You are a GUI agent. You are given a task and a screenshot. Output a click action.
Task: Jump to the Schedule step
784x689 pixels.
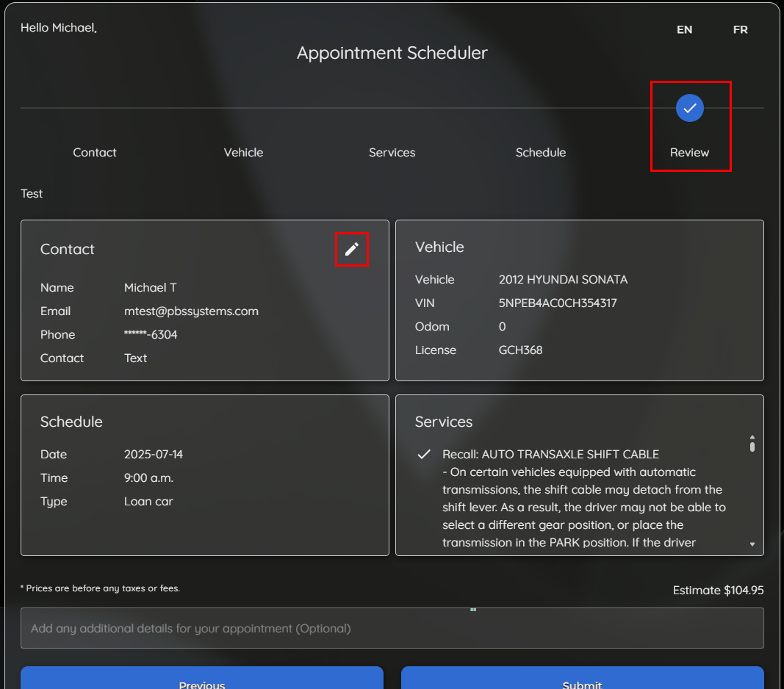541,153
